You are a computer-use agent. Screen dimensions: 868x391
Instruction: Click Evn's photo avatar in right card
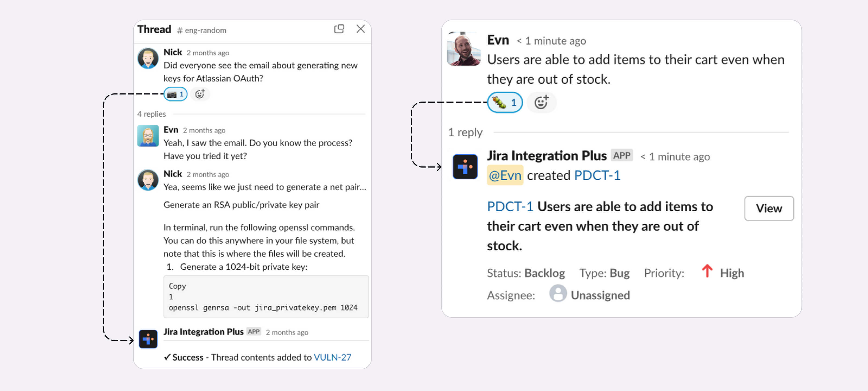464,49
